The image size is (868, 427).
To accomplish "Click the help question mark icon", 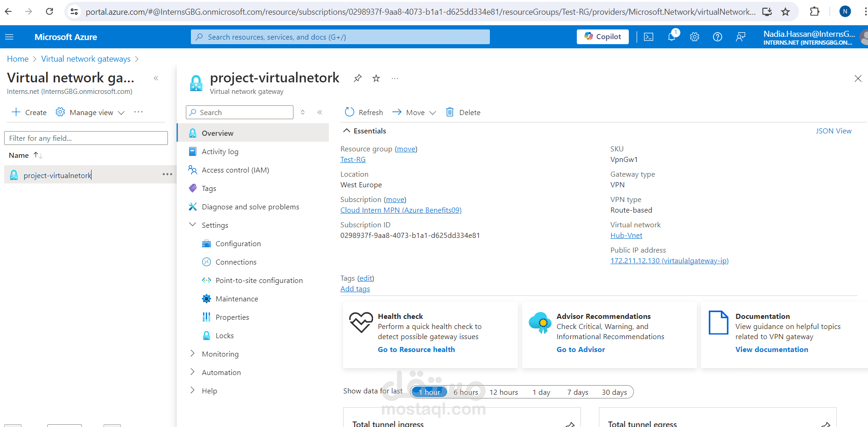I will 718,37.
